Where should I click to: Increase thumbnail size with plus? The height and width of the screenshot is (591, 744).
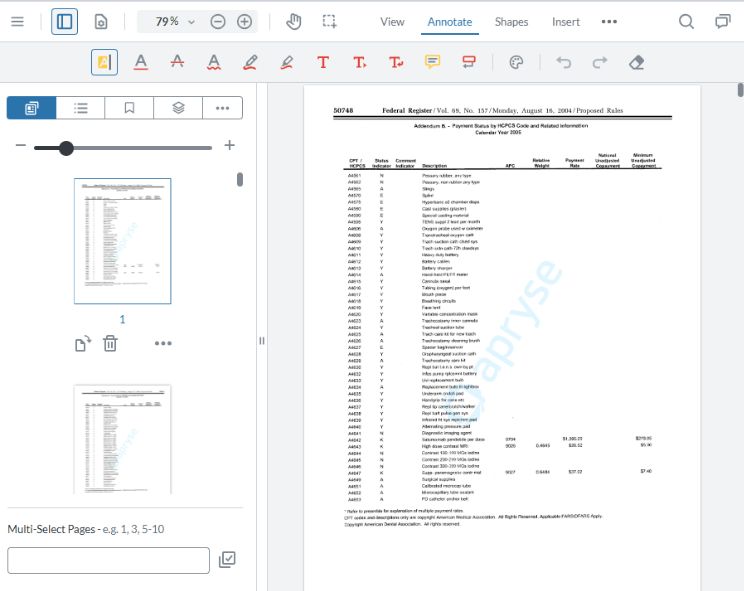coord(230,145)
